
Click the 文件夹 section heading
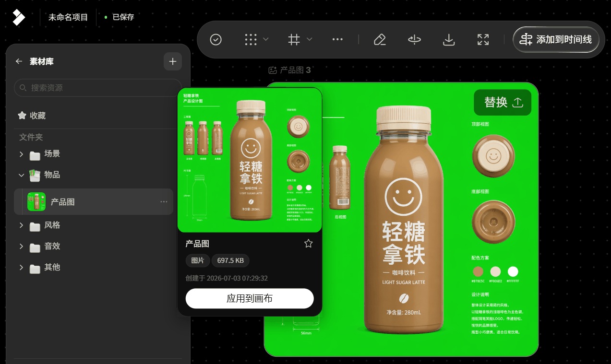[31, 137]
